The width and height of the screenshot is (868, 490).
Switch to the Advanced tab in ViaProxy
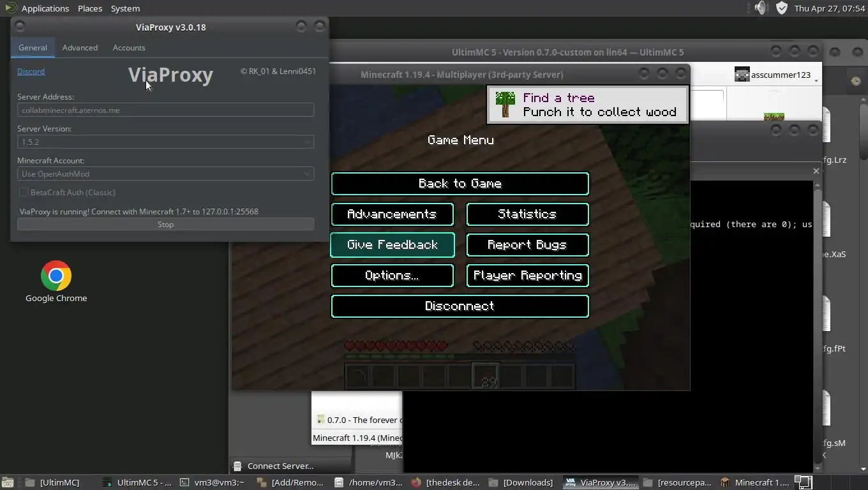(80, 47)
